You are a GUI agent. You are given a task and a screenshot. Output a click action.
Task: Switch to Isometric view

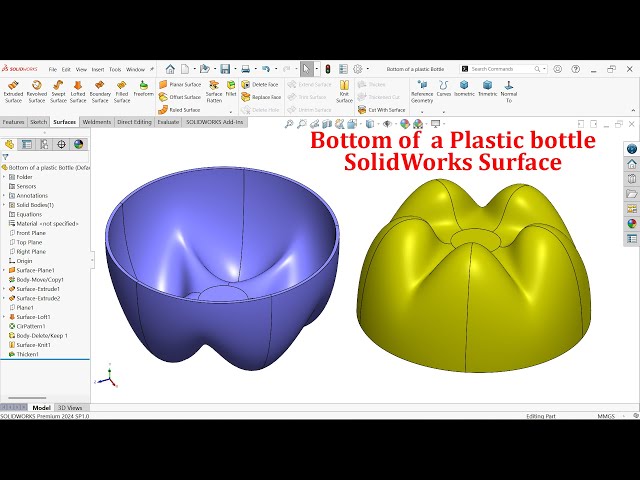pyautogui.click(x=464, y=89)
